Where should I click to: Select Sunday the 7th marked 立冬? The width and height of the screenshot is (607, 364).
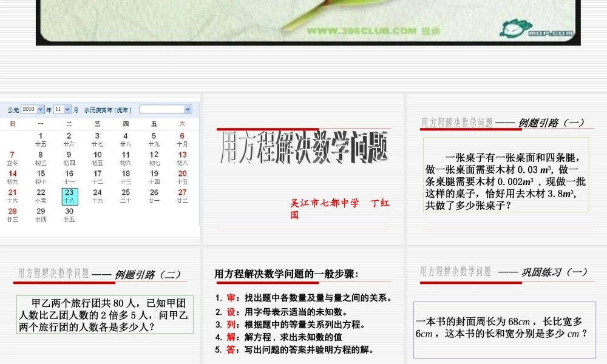click(12, 158)
